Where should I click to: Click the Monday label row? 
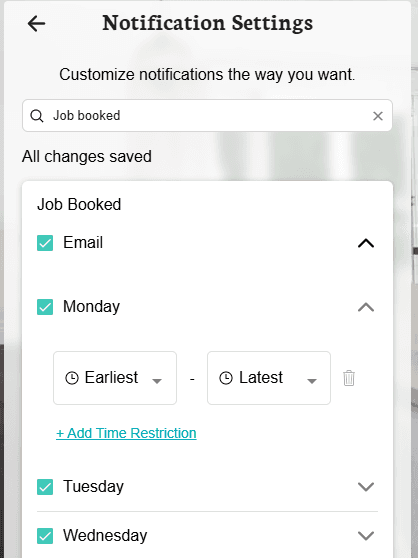(207, 307)
